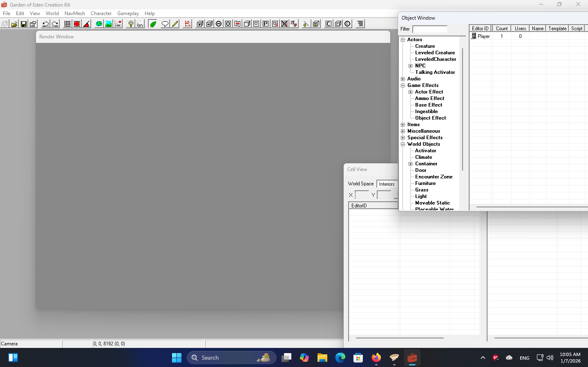The height and width of the screenshot is (367, 588).
Task: Click the light bulb brightness icon
Action: pos(131,24)
